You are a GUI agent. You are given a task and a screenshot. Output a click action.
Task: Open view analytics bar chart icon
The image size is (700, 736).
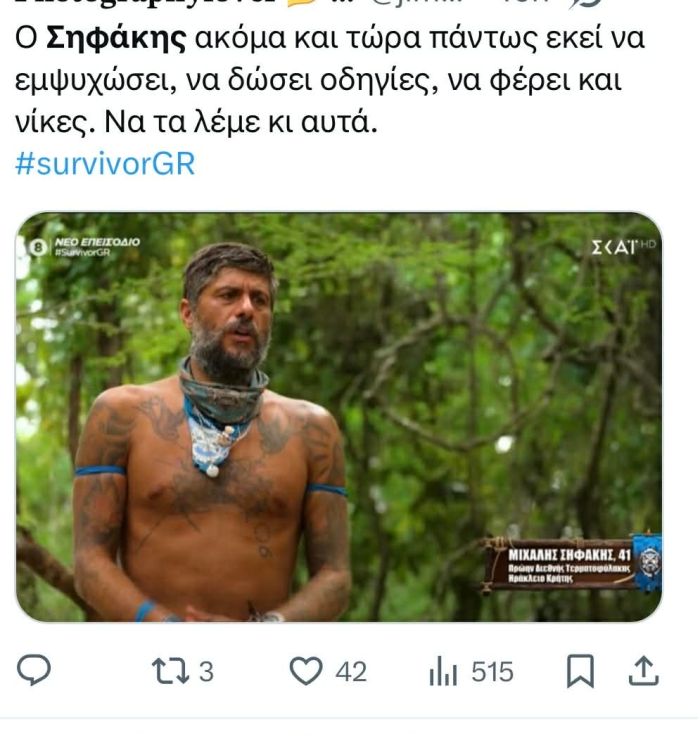(x=443, y=671)
